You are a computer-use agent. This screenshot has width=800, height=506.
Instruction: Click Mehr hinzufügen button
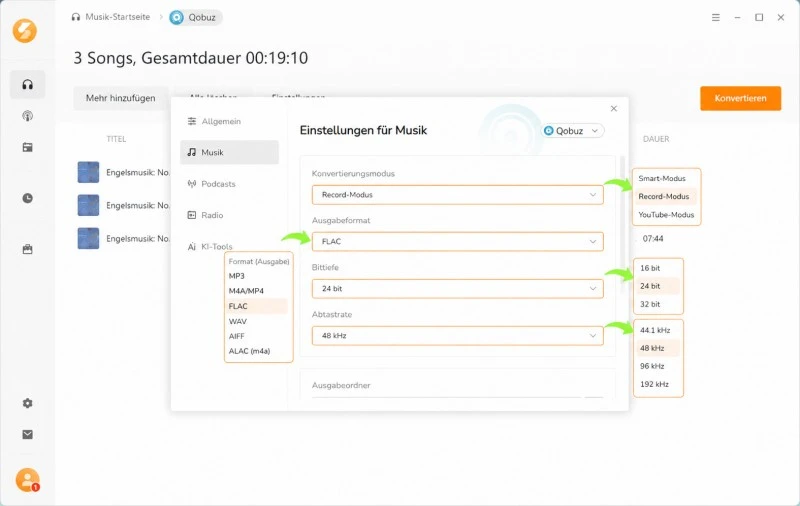[x=120, y=98]
